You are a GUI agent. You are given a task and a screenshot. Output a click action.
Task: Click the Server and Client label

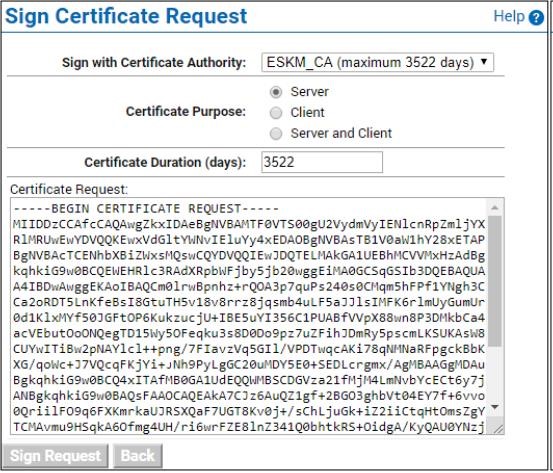coord(341,133)
